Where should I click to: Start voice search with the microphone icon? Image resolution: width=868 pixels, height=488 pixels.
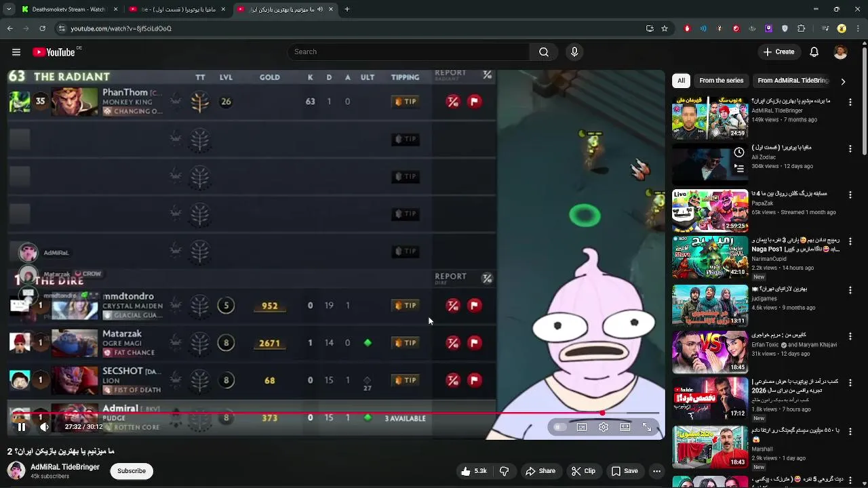(x=574, y=52)
